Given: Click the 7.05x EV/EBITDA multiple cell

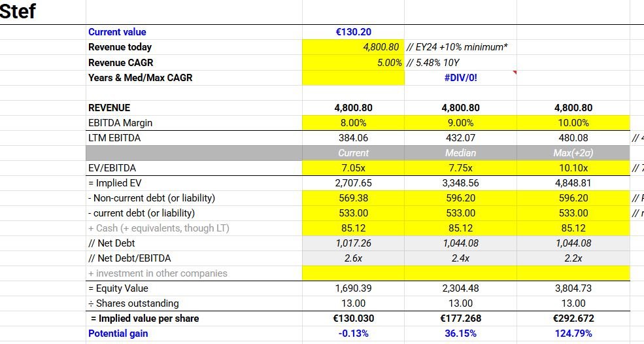Looking at the screenshot, I should tap(353, 168).
